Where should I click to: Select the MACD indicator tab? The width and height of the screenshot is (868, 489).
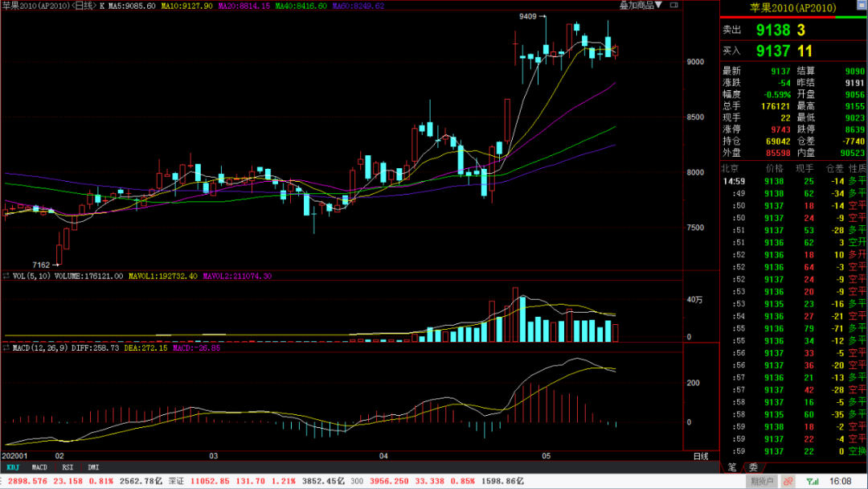(39, 467)
